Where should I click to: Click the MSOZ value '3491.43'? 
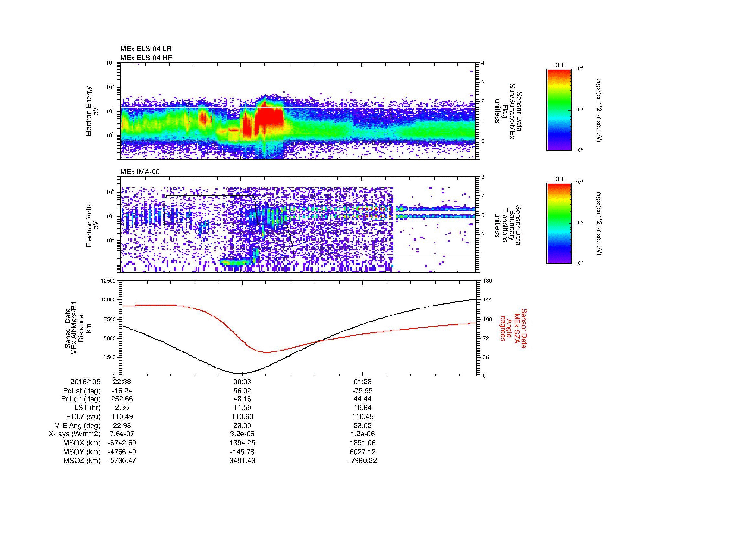[242, 461]
